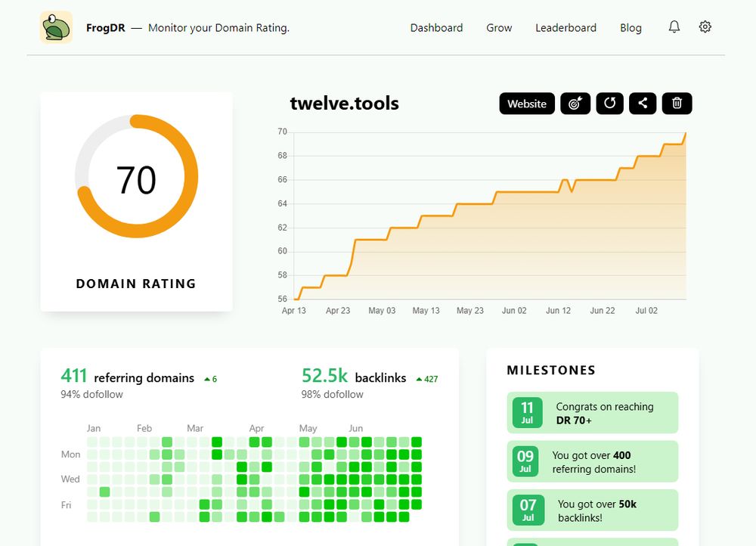Click the May 23 chart axis label

pyautogui.click(x=470, y=311)
